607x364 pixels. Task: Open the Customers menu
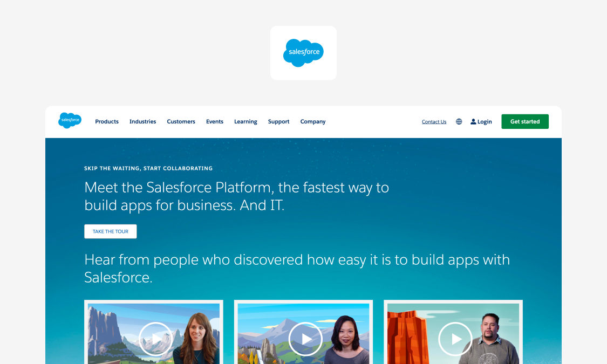[x=181, y=121]
